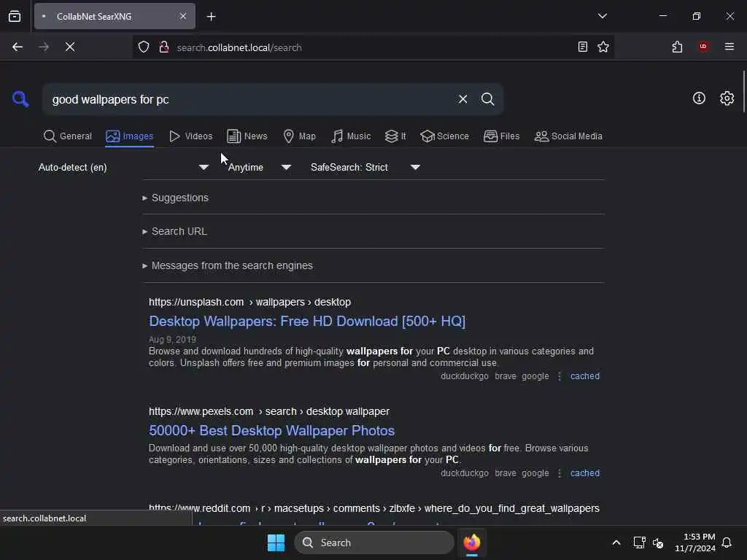Image resolution: width=747 pixels, height=560 pixels.
Task: Switch to the Files category
Action: coord(502,136)
